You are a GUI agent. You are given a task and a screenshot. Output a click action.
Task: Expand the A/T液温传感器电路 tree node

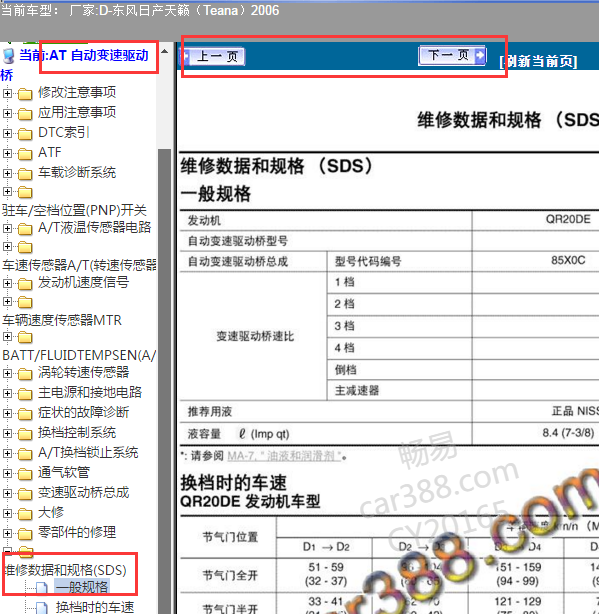7,228
